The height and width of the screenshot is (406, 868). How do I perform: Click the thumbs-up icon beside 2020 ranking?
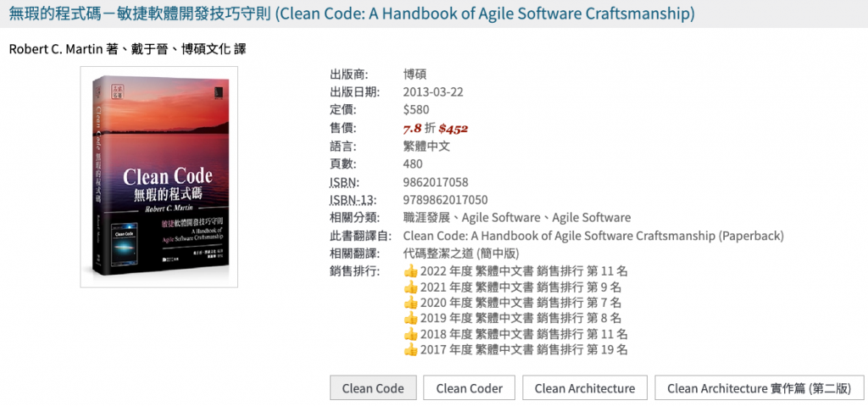click(x=411, y=303)
